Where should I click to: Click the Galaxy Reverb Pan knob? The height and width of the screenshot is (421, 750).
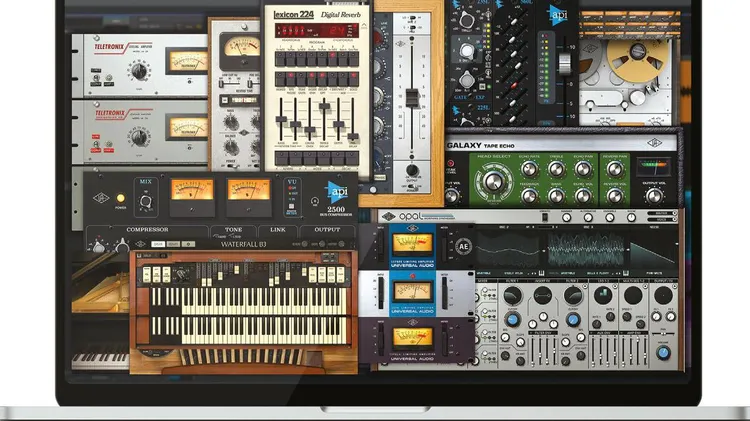pos(615,169)
